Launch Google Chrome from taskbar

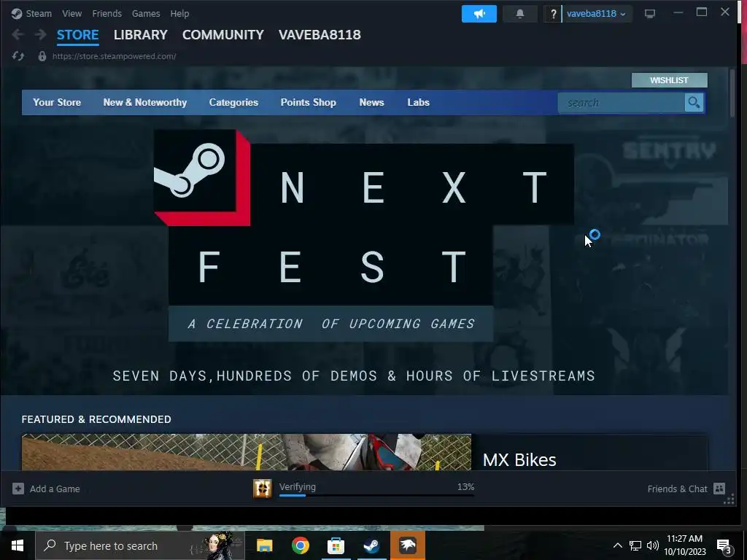coord(300,545)
